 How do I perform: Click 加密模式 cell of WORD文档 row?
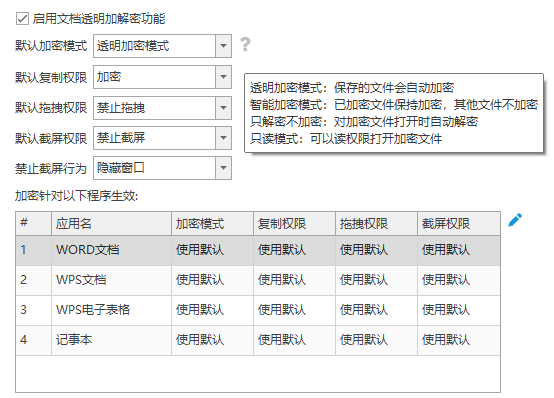pyautogui.click(x=212, y=250)
